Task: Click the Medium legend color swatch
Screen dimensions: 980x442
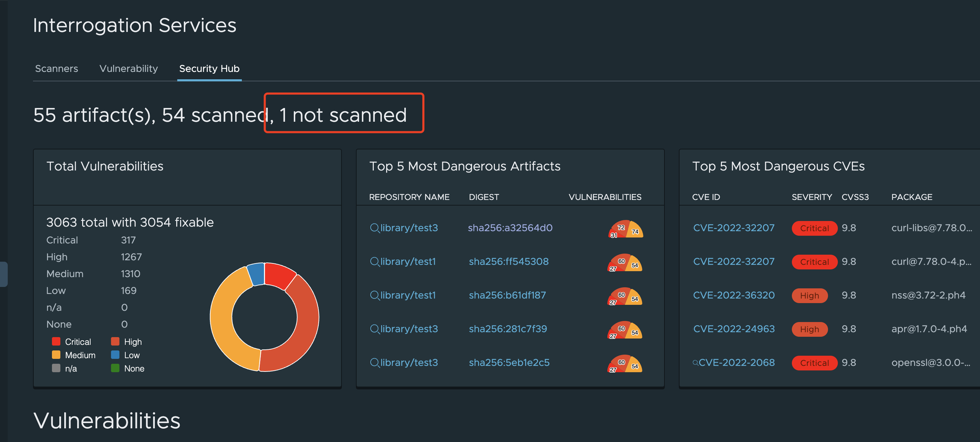Action: click(x=56, y=355)
